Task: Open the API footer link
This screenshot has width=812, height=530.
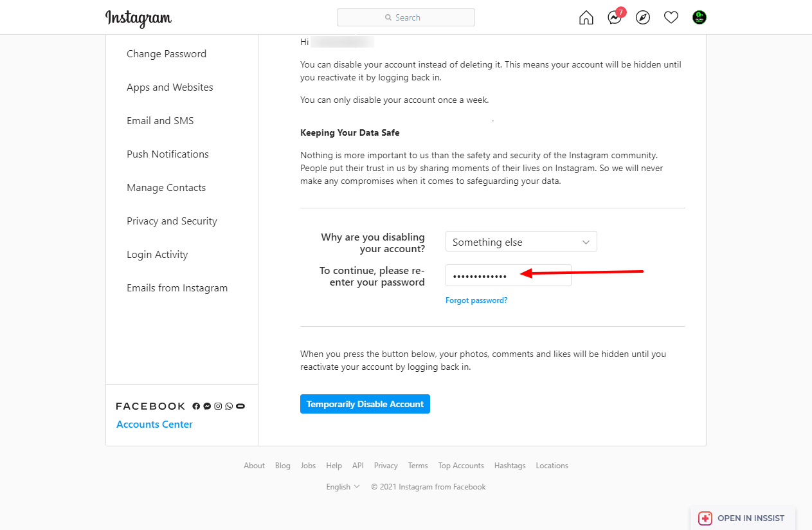Action: pos(358,466)
